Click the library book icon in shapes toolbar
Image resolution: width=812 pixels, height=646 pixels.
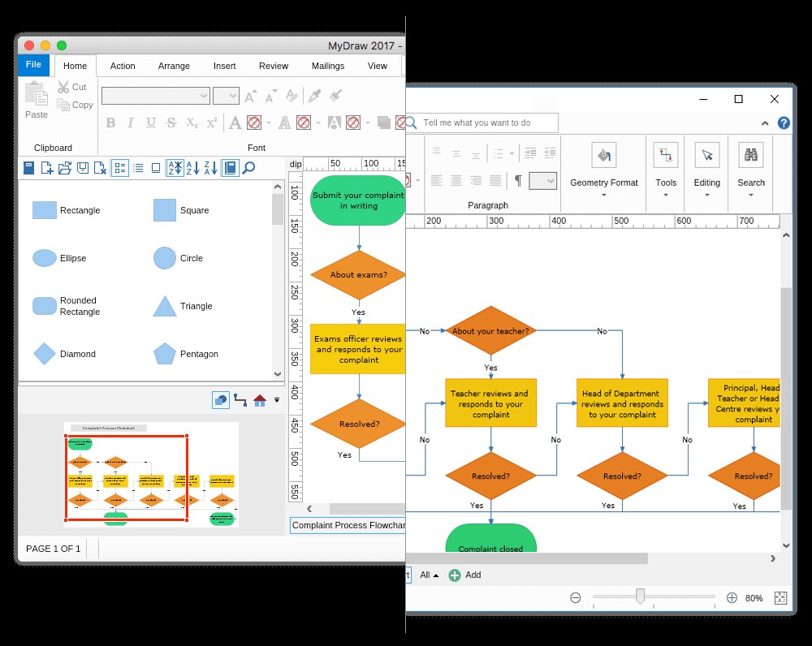pyautogui.click(x=29, y=168)
